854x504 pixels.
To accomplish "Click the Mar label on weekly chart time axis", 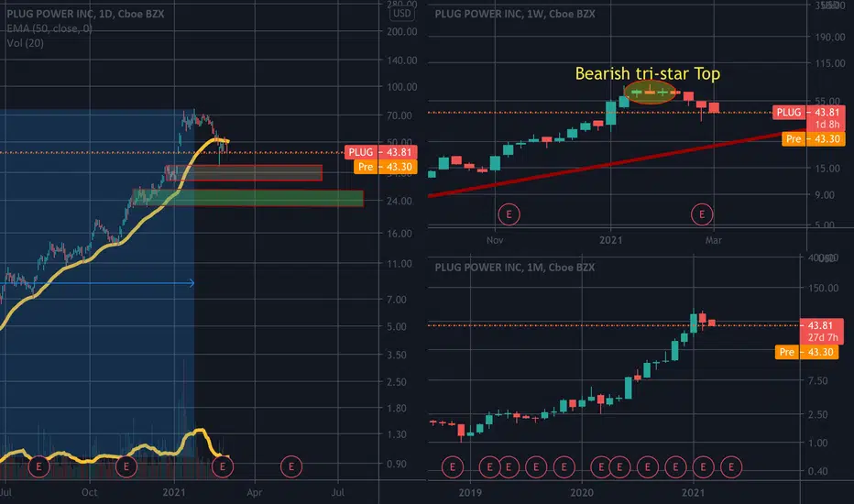I will [x=714, y=240].
